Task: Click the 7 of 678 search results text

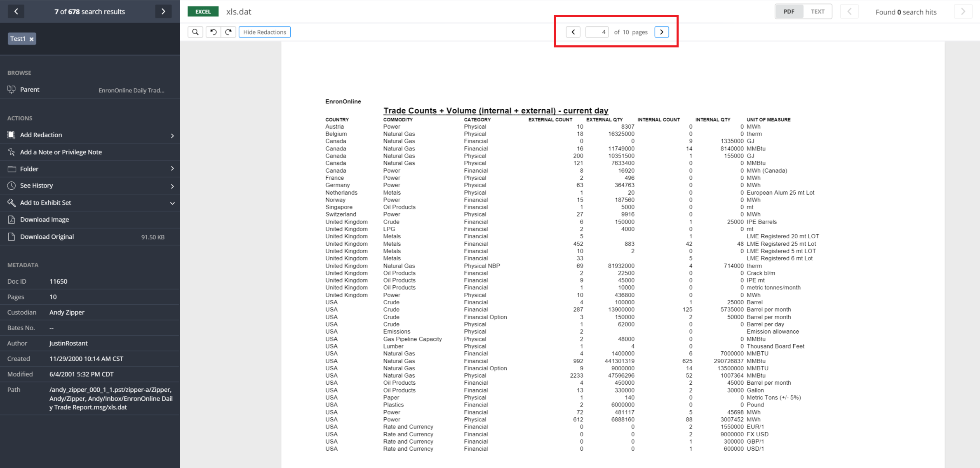Action: click(89, 12)
